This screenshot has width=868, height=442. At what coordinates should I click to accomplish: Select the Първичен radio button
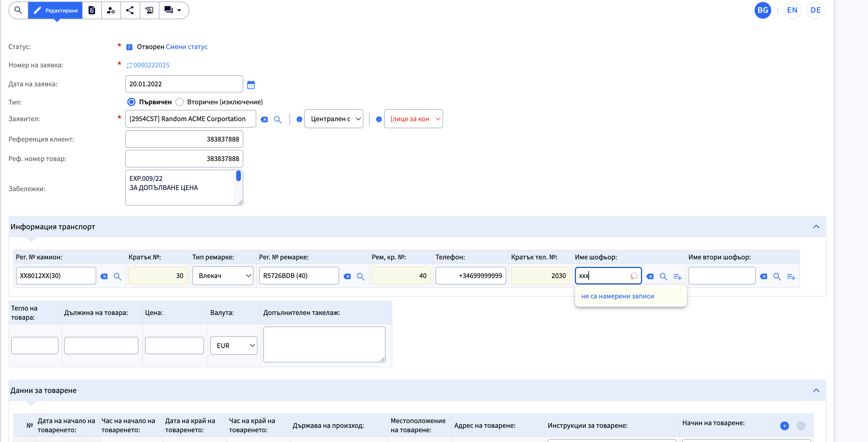(131, 102)
